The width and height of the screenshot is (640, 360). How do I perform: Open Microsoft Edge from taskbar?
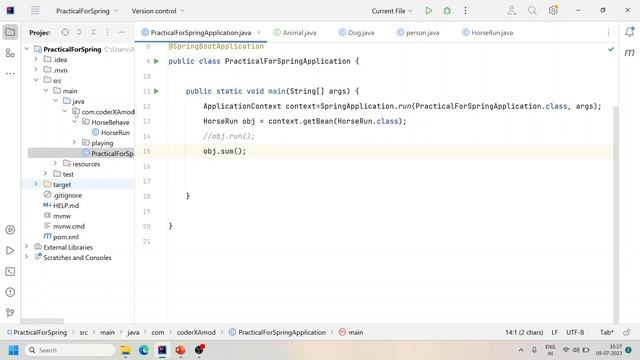[144, 350]
